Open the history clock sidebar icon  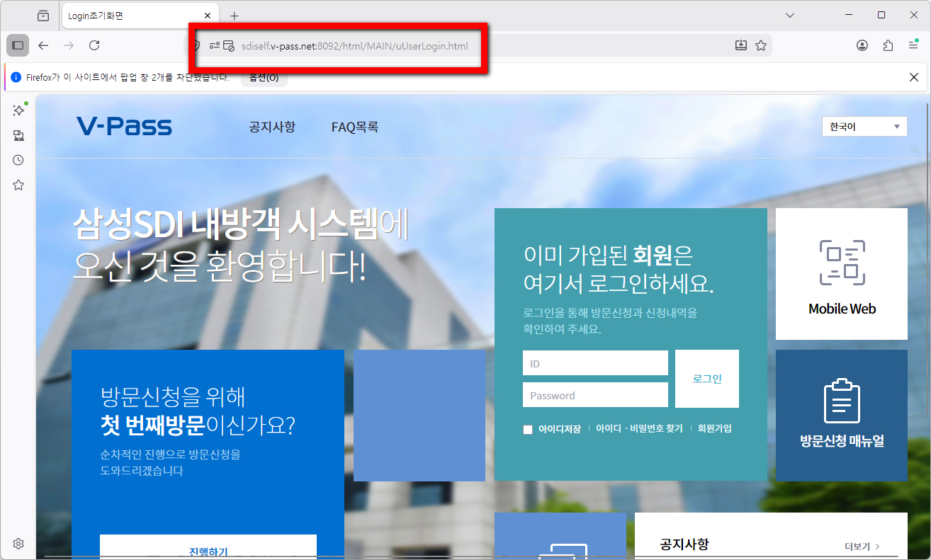pos(18,160)
